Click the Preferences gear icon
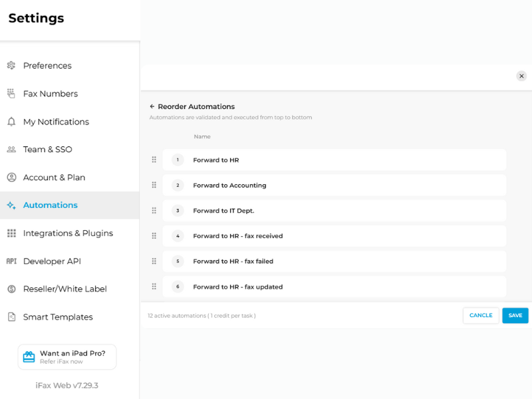Screen dimensions: 532x399 pyautogui.click(x=11, y=65)
